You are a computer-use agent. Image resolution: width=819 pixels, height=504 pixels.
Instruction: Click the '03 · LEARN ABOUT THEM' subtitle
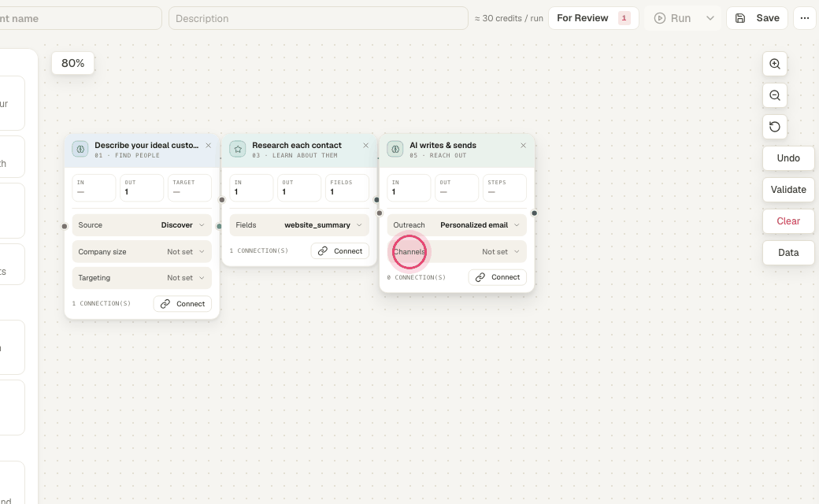pyautogui.click(x=295, y=156)
